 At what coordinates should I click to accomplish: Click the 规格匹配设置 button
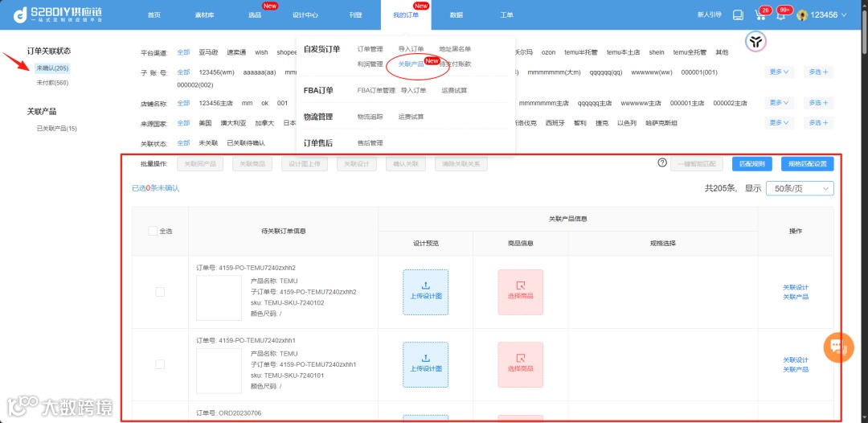807,164
